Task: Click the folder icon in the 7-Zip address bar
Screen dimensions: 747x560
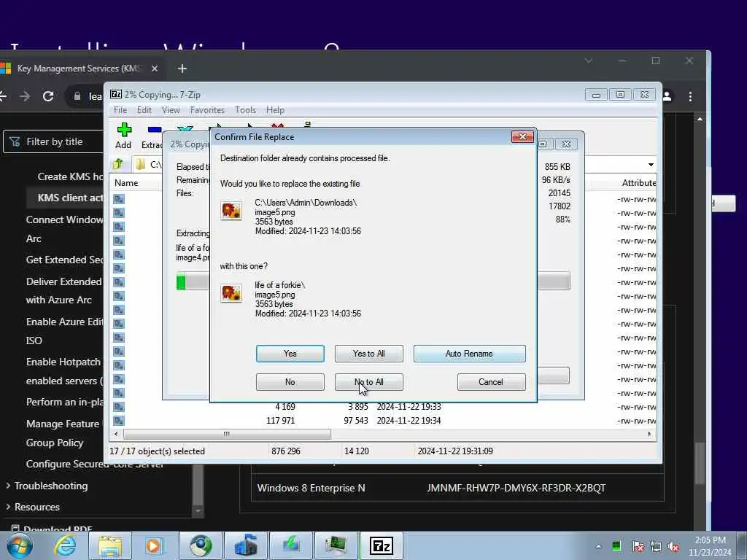Action: click(140, 164)
